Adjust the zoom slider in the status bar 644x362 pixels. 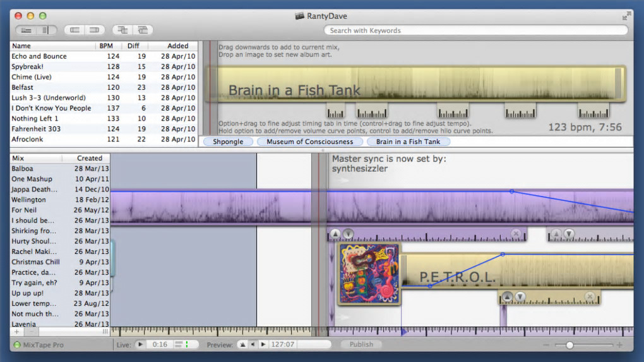pos(569,346)
